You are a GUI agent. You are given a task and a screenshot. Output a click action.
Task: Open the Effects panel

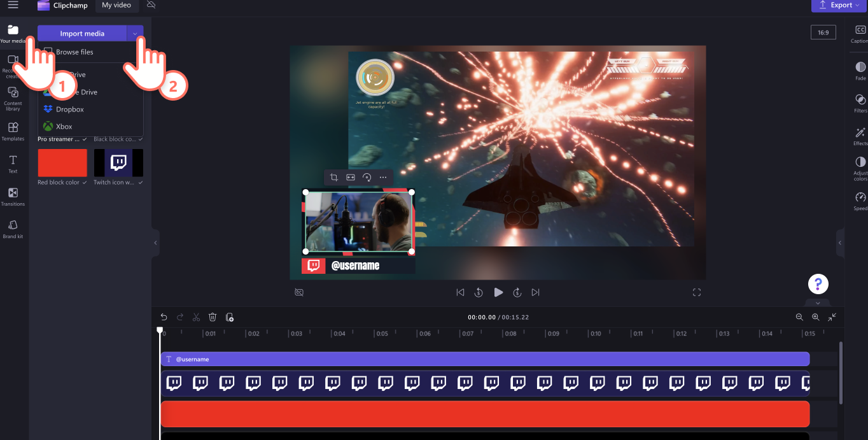pyautogui.click(x=860, y=136)
